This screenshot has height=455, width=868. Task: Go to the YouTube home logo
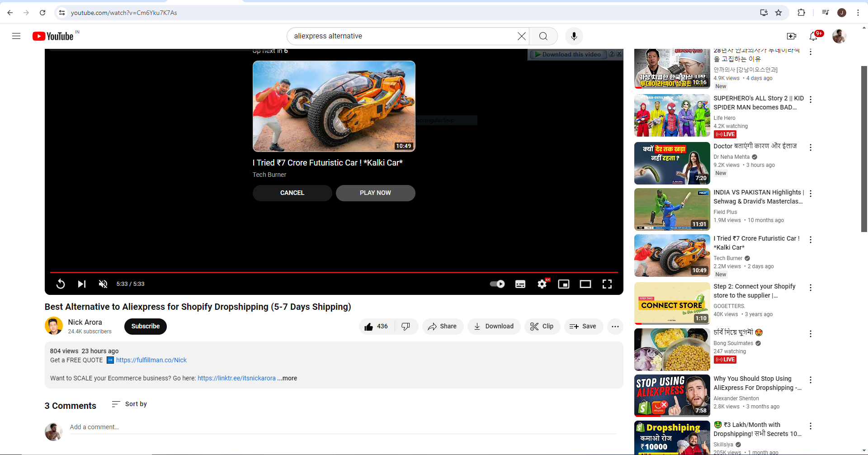53,36
